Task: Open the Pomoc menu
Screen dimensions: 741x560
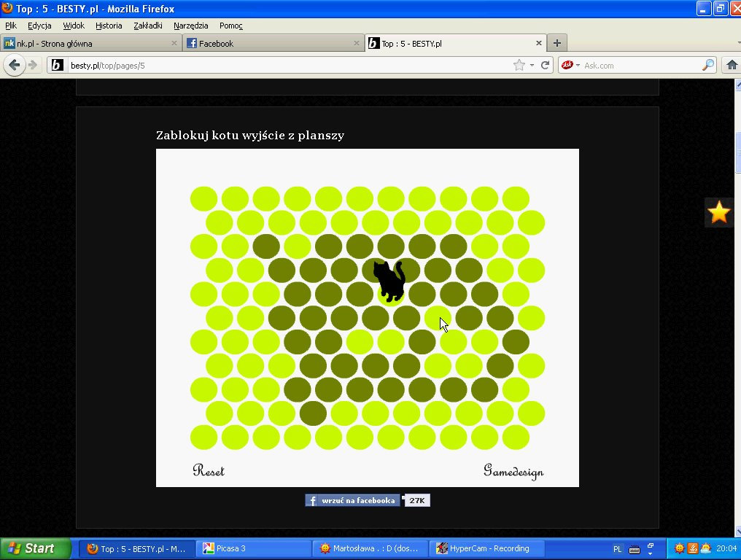Action: pyautogui.click(x=231, y=26)
